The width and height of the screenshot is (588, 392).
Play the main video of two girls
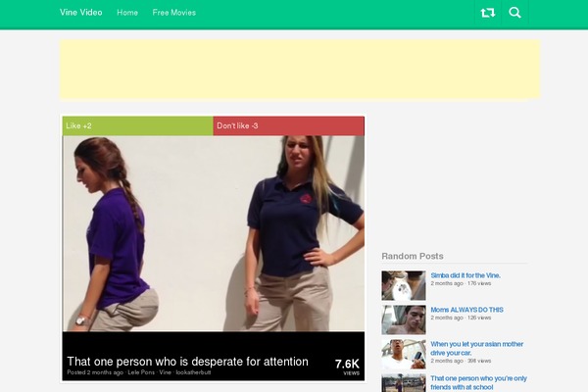pyautogui.click(x=214, y=233)
